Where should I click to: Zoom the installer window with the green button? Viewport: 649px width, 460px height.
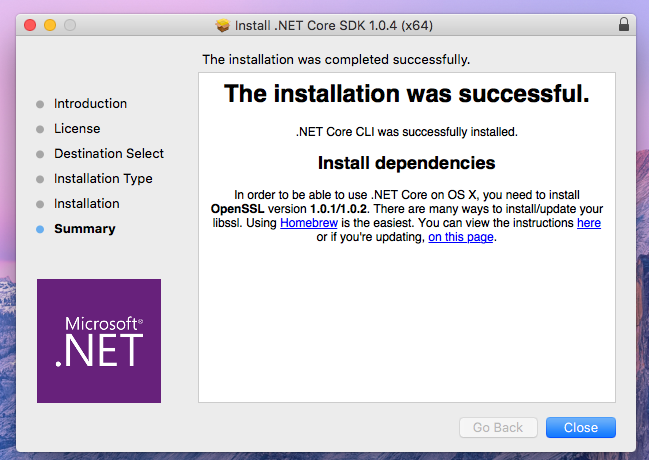[71, 24]
